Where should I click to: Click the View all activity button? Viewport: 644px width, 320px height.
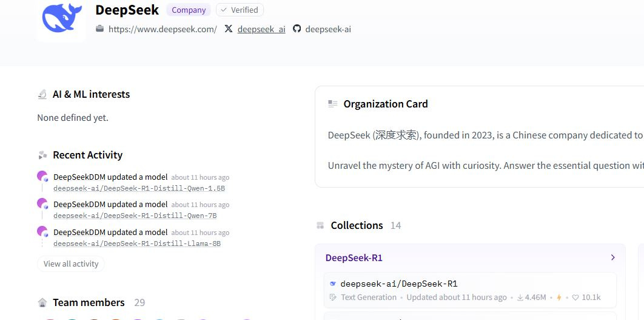point(71,264)
